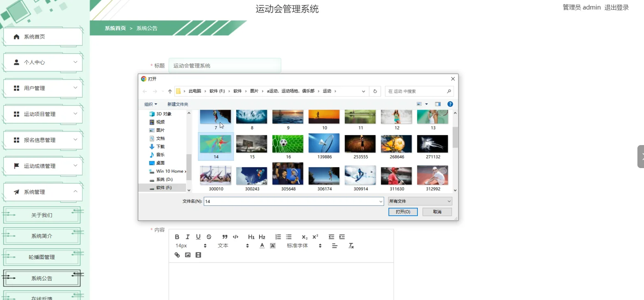Viewport: 644px width, 300px height.
Task: Click 退出登录 to log out
Action: [616, 7]
